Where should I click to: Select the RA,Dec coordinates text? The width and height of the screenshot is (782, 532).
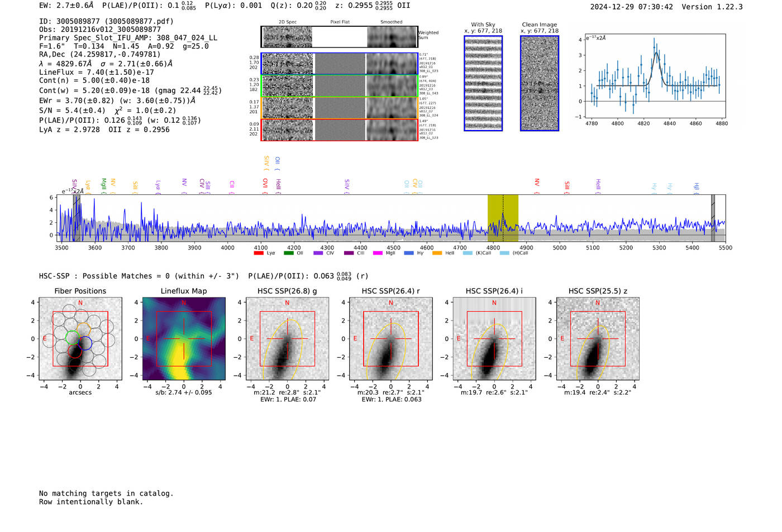coord(100,54)
